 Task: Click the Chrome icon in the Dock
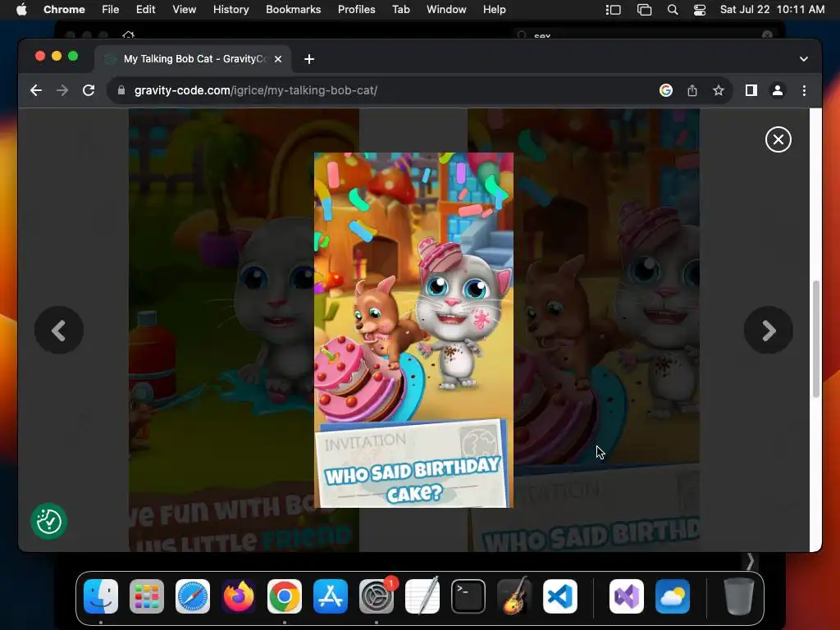tap(285, 596)
